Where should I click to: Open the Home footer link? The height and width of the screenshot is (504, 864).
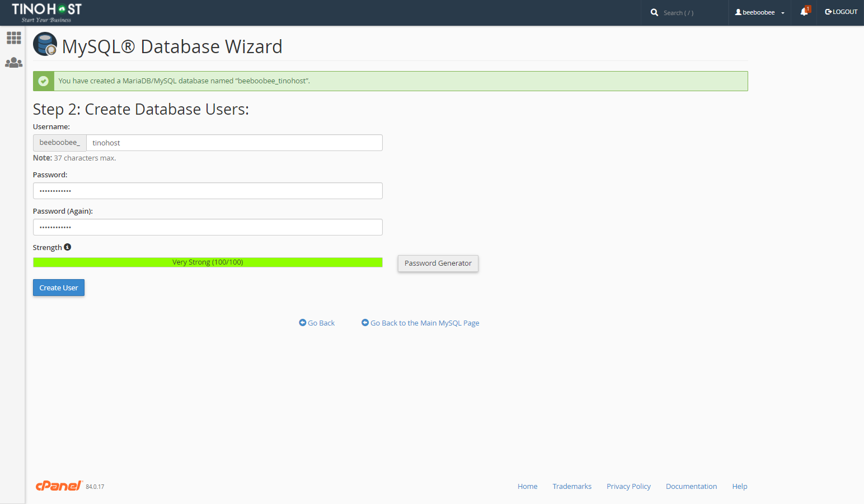(527, 486)
